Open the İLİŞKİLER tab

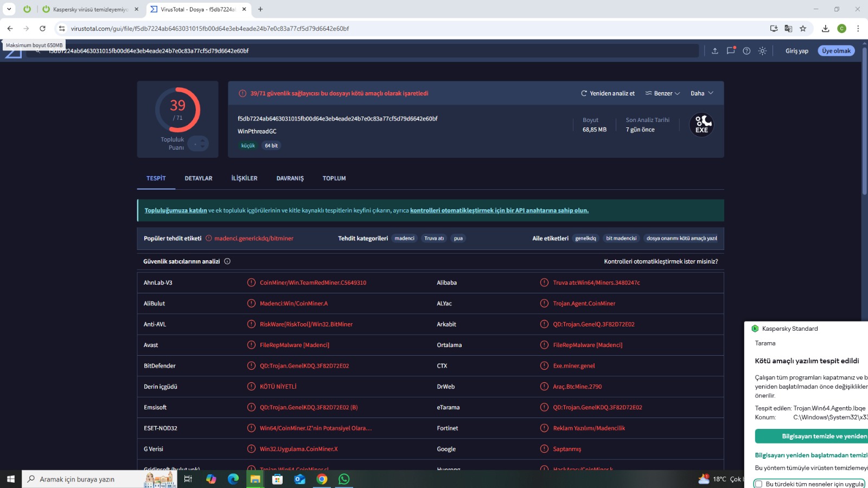click(245, 178)
